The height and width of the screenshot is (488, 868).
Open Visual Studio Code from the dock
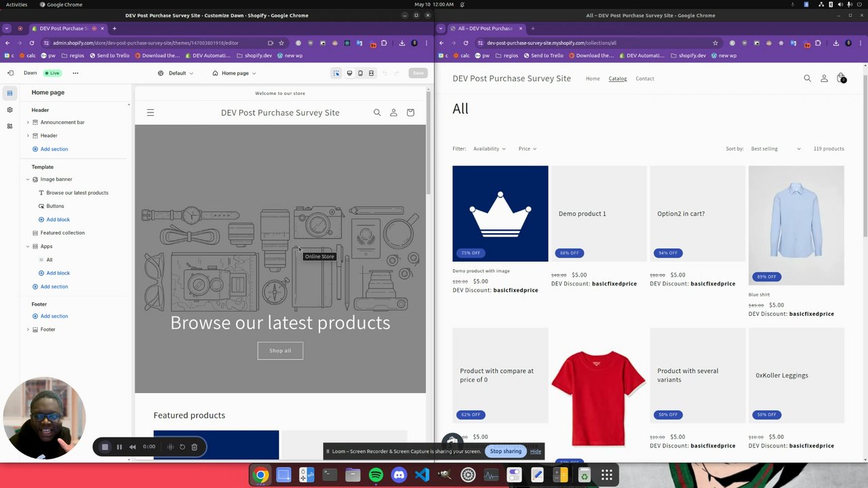click(x=422, y=475)
